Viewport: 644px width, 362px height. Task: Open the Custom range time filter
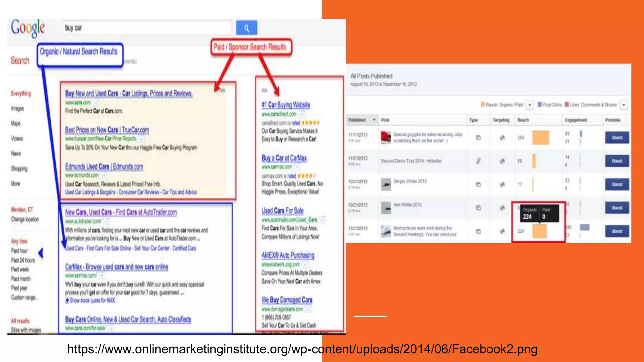[x=25, y=297]
